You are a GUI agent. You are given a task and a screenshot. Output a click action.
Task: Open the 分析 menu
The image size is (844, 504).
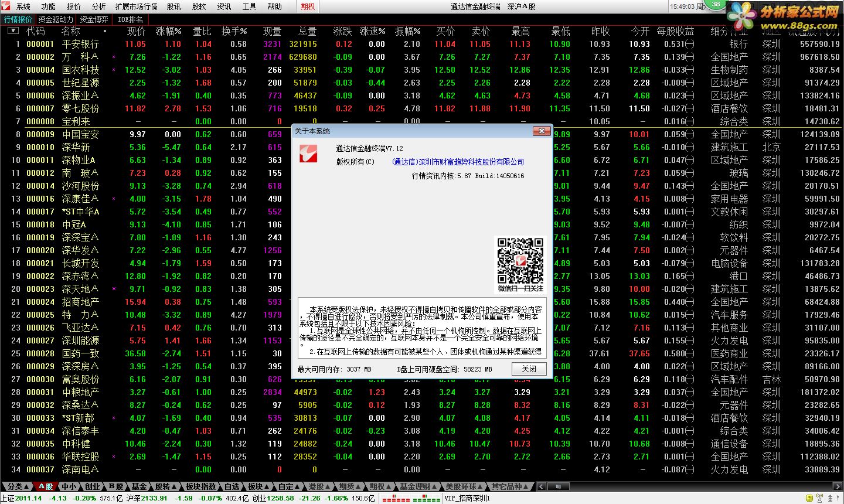click(x=98, y=6)
